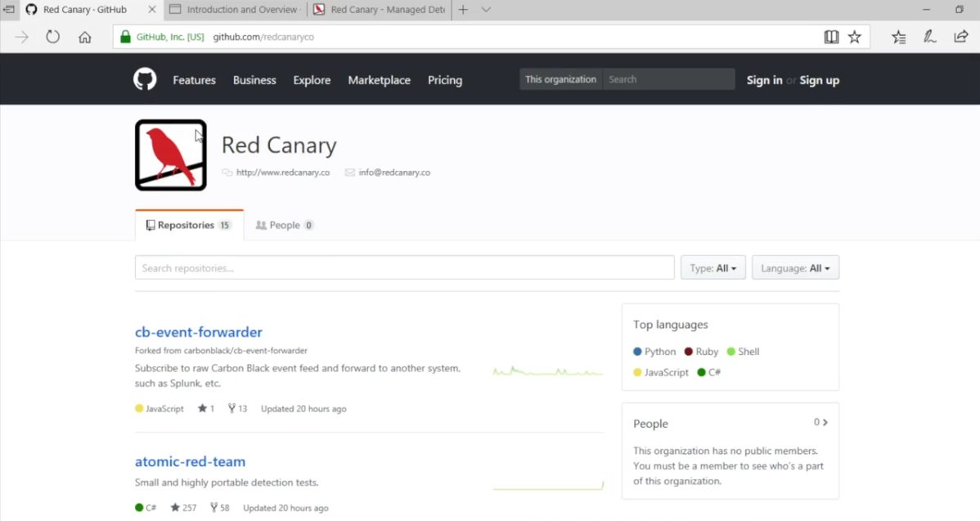Screen dimensions: 980x521
Task: Switch to the People tab
Action: pos(284,225)
